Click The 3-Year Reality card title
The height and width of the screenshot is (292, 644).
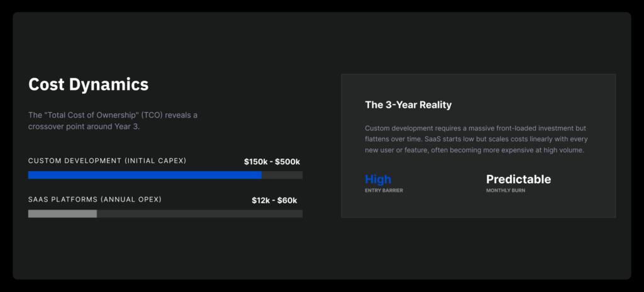click(408, 105)
